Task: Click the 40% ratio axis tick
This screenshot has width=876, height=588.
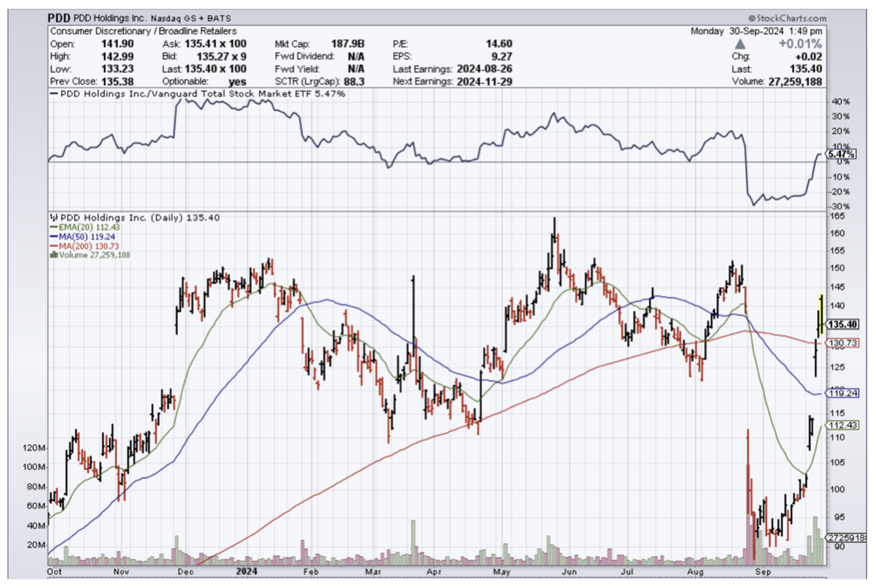Action: pos(841,102)
